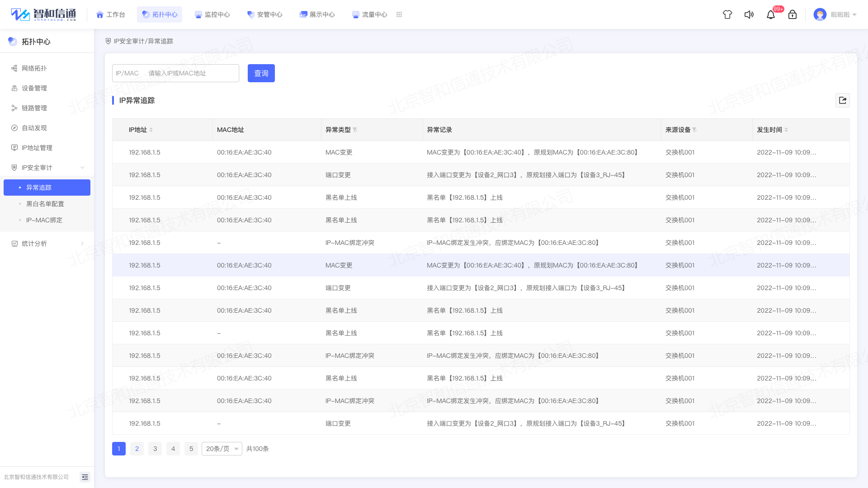868x488 pixels.
Task: Switch to 展示中心 tab
Action: (x=317, y=14)
